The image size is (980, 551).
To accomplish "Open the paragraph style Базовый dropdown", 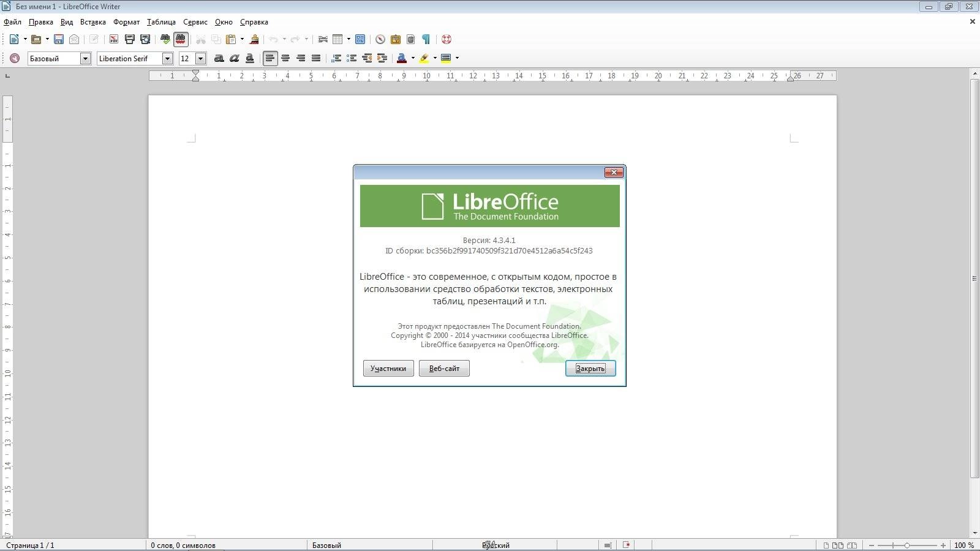I will point(86,58).
